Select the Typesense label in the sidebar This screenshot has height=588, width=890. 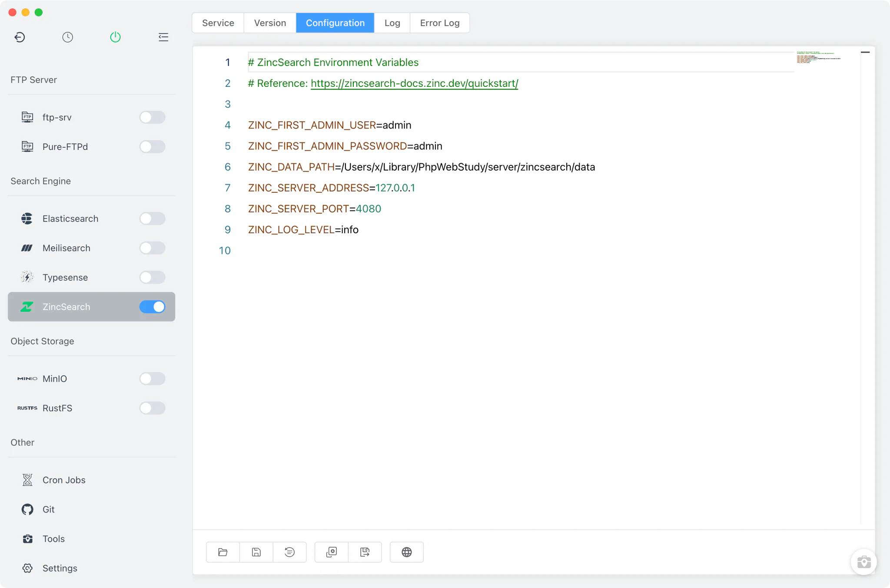[65, 277]
